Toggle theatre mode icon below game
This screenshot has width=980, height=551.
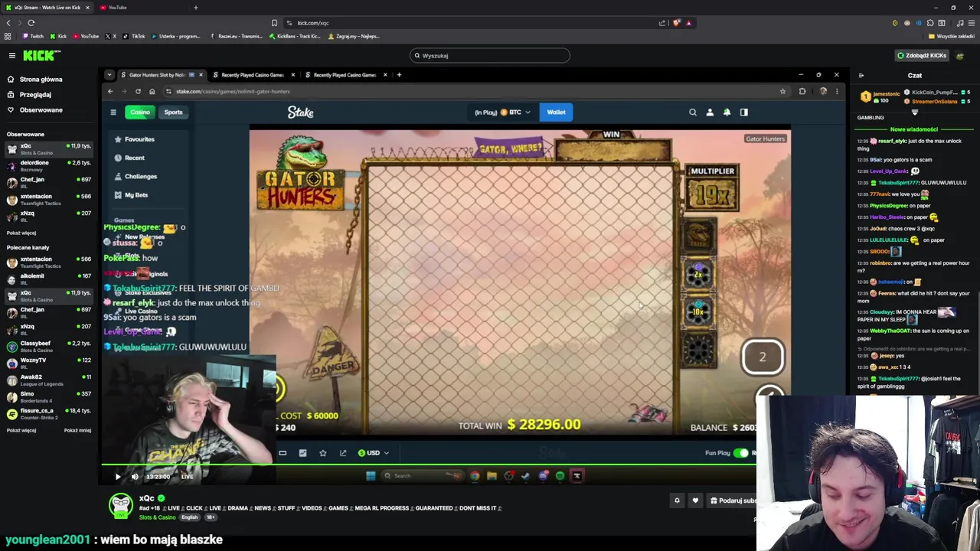283,453
